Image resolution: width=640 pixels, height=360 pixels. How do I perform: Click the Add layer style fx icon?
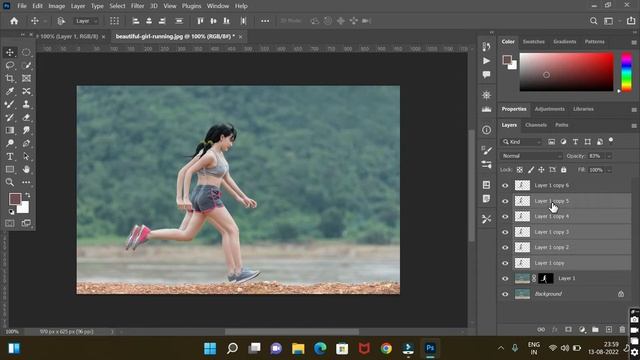coord(555,329)
